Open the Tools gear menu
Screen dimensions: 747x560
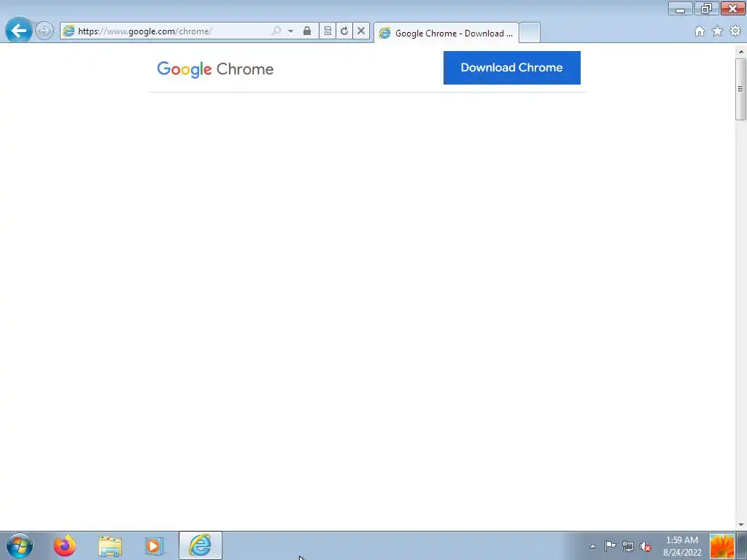pos(735,31)
